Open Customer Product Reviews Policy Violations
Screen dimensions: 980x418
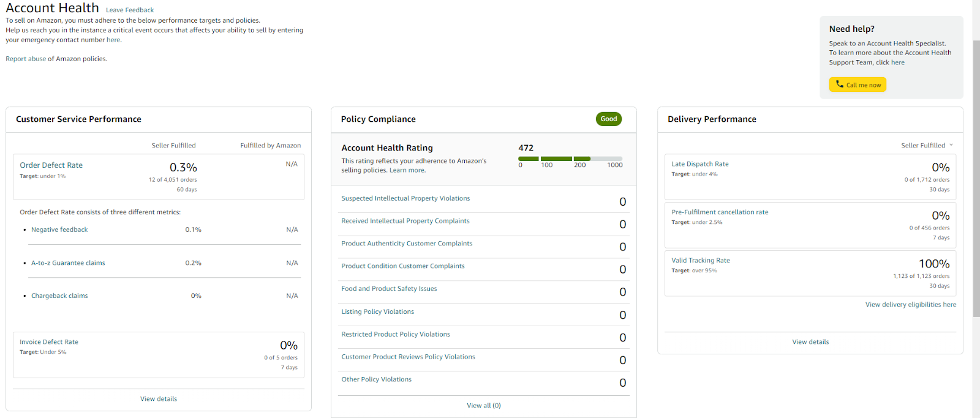point(408,357)
